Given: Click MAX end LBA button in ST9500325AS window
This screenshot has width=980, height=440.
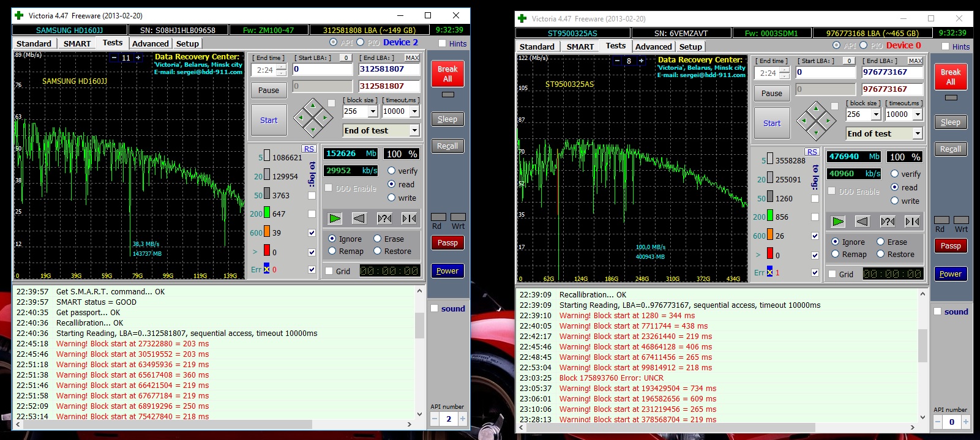Looking at the screenshot, I should point(916,61).
